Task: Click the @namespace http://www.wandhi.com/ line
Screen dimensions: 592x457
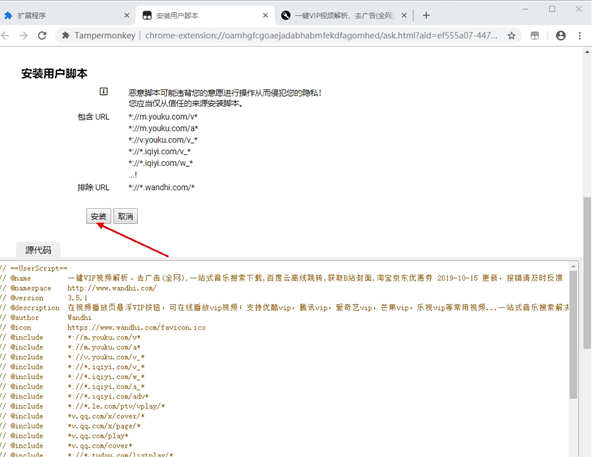Action: coord(78,288)
